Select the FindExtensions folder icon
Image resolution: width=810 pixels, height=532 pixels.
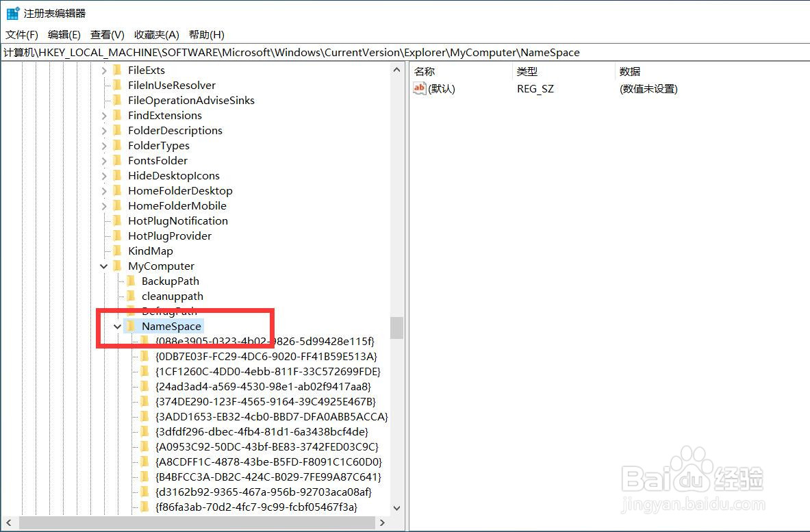pyautogui.click(x=118, y=114)
